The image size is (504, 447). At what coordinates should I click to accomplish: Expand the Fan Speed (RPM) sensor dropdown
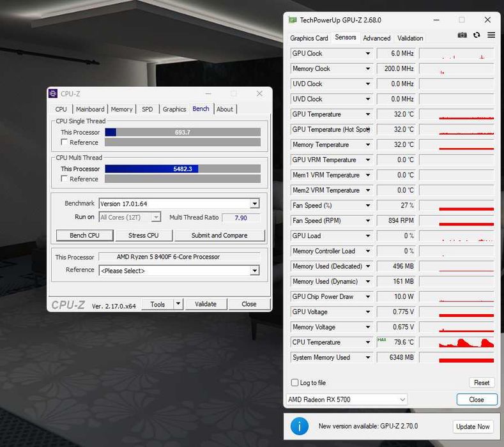tap(368, 220)
